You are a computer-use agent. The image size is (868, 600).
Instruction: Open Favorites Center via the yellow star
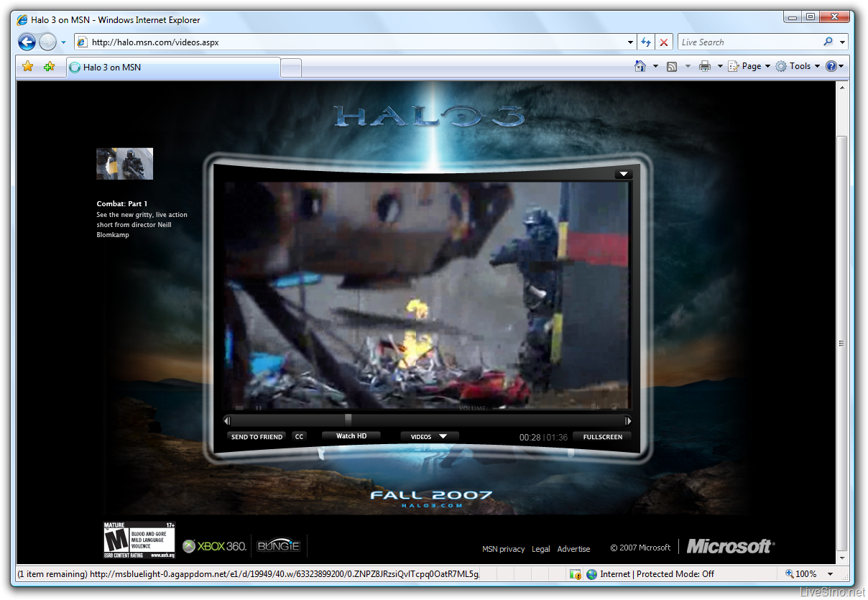[x=27, y=66]
